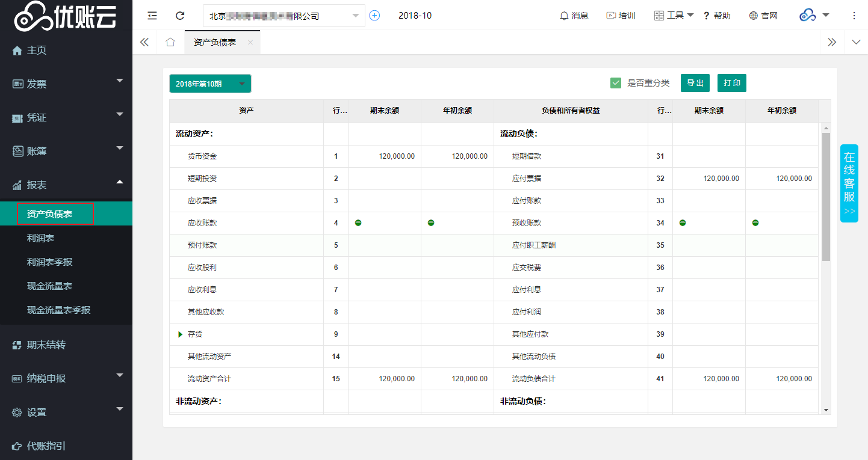
Task: Expand the 纳税申报 sidebar menu
Action: 66,378
